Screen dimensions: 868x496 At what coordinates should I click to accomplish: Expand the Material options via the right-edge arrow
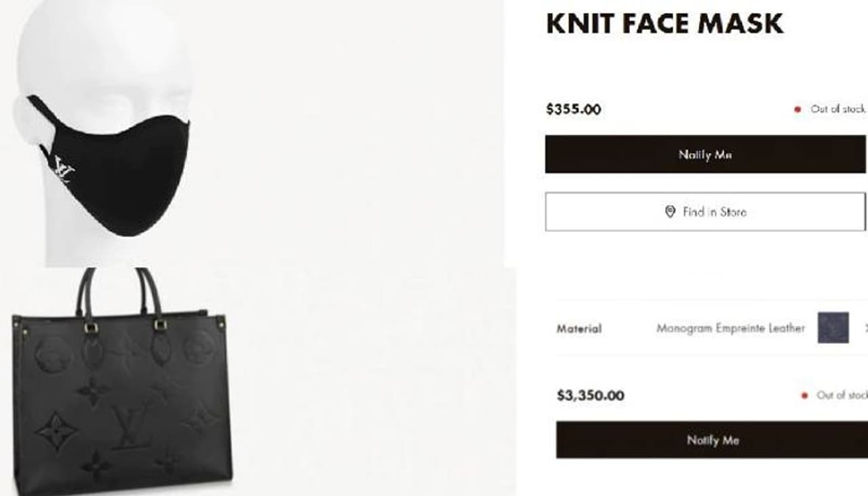coord(865,328)
